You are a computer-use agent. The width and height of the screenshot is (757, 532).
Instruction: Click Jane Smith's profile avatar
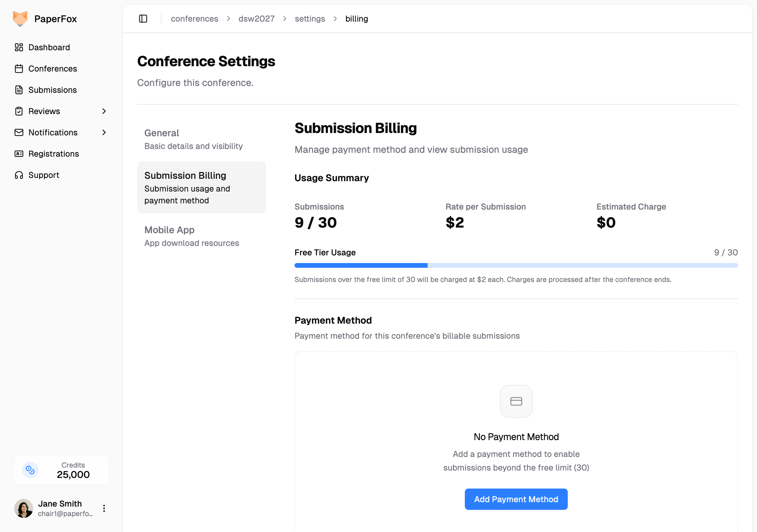23,508
